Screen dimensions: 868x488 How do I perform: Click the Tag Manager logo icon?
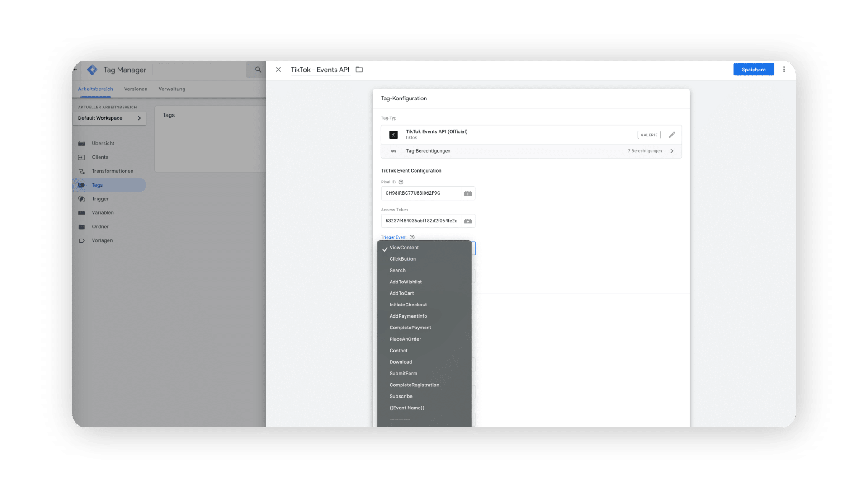[92, 70]
